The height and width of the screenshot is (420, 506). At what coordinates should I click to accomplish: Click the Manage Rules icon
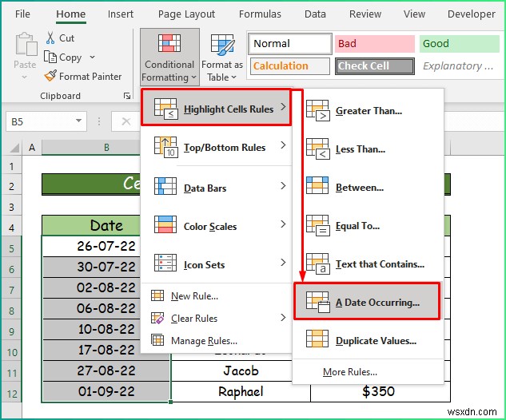(157, 339)
